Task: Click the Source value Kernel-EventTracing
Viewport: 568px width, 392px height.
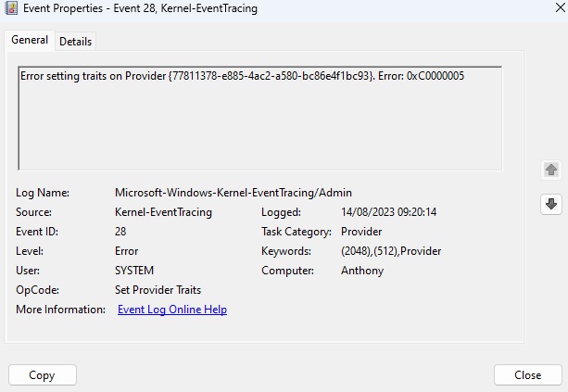Action: click(x=163, y=212)
